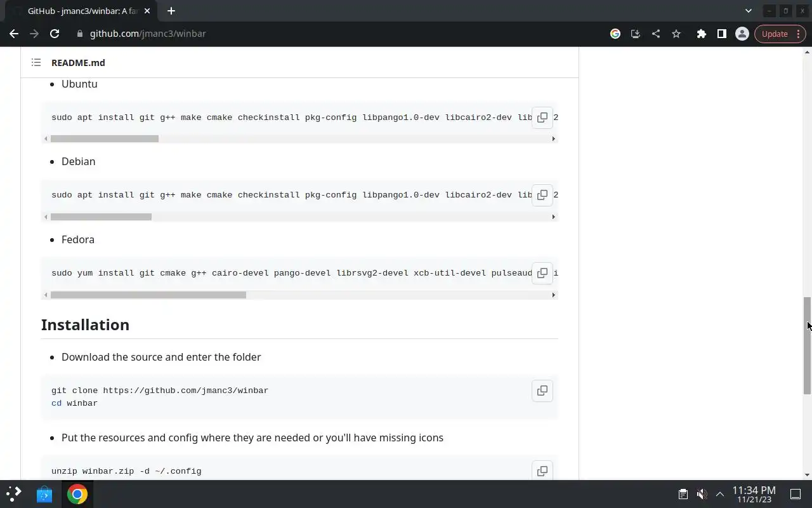Open the clock showing 11:34 PM
The height and width of the screenshot is (508, 812).
click(x=754, y=494)
